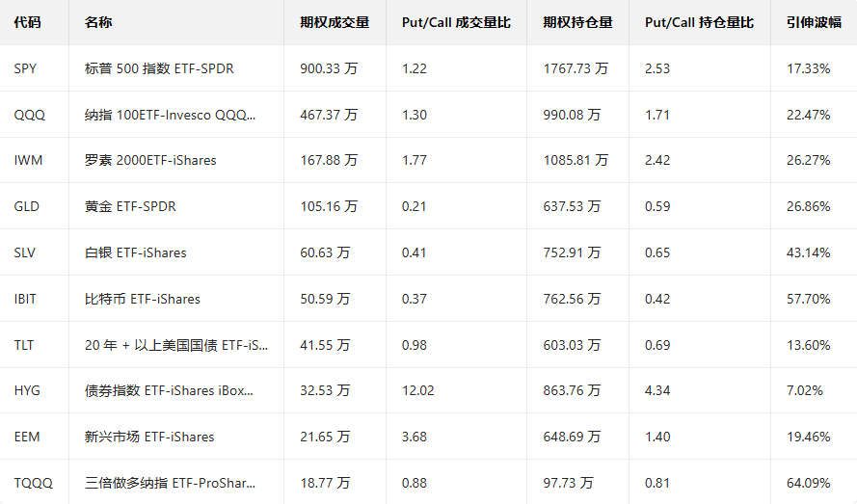This screenshot has height=504, width=857.
Task: Sort by 期权成交量 column header
Action: click(335, 22)
